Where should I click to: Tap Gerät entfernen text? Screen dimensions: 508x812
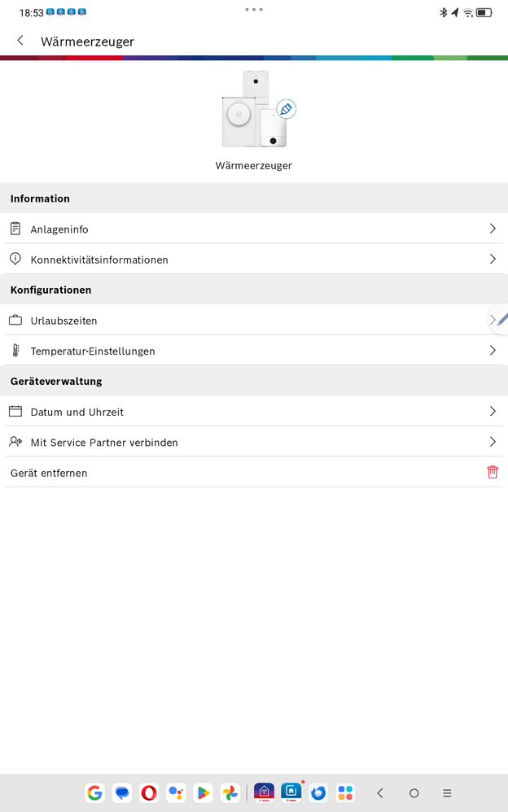(x=49, y=473)
